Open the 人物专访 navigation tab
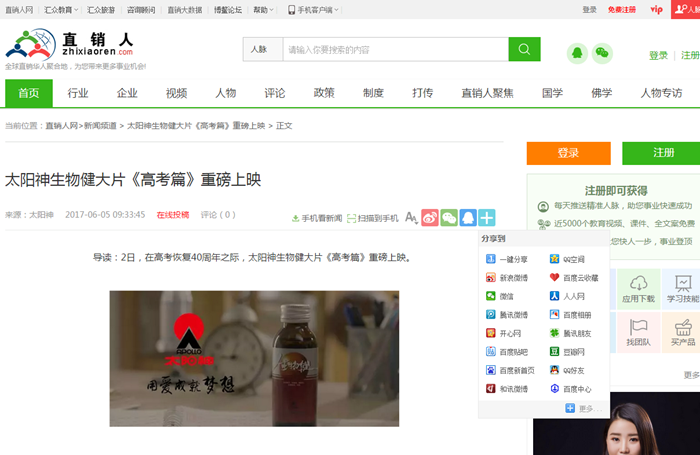This screenshot has width=700, height=455. [x=662, y=93]
